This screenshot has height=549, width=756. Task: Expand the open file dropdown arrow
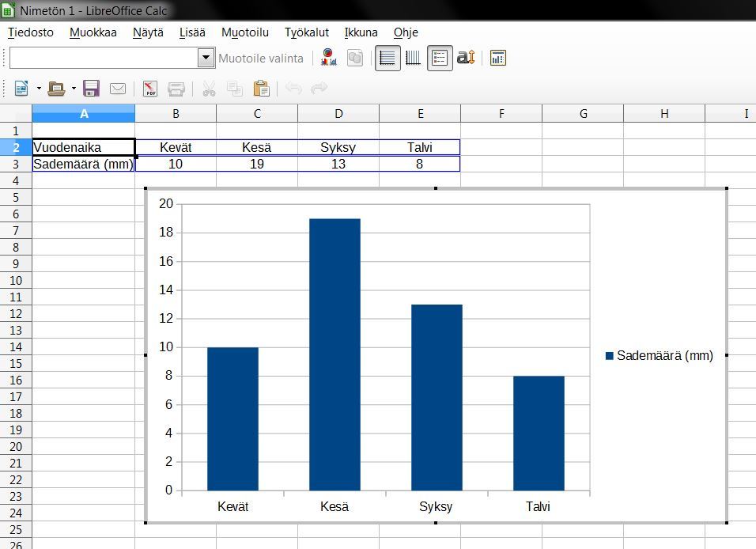[74, 89]
